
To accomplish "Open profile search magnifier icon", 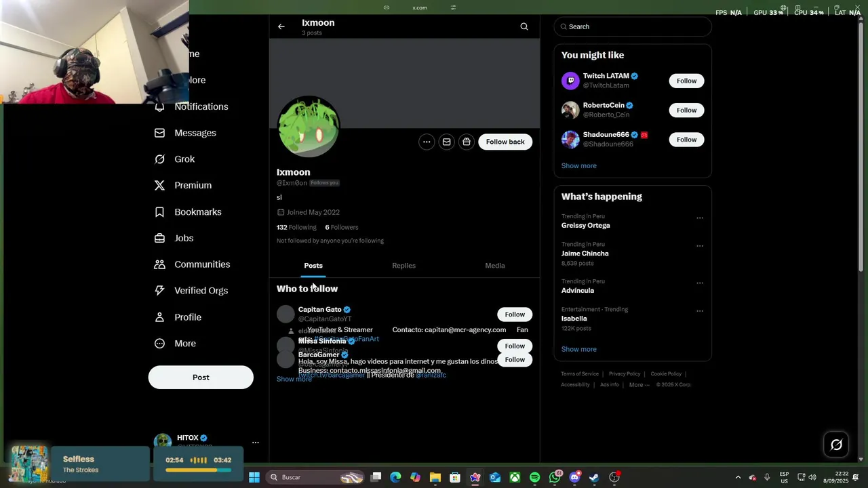I will pos(524,26).
